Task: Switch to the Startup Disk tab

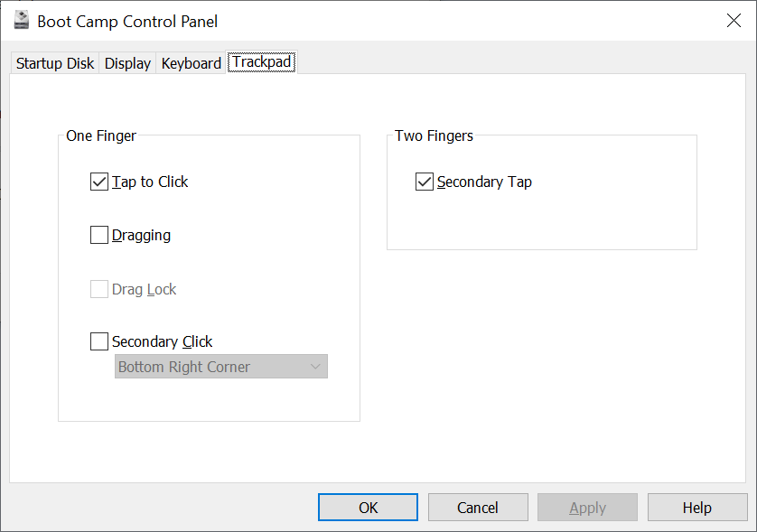Action: 55,63
